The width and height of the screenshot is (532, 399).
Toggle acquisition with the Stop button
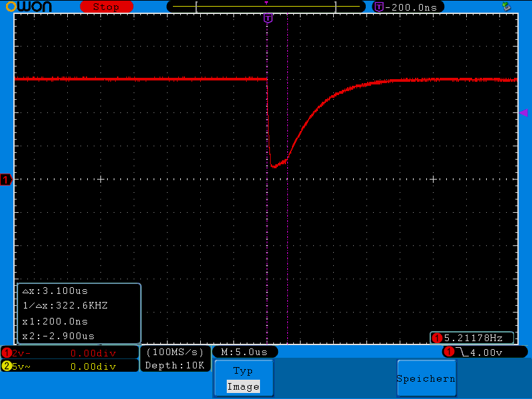click(x=106, y=7)
